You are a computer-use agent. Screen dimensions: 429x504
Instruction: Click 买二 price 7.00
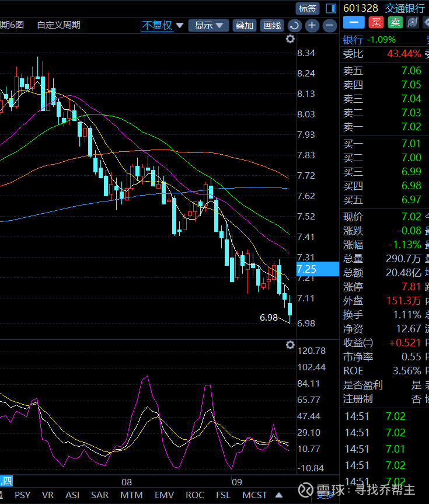pyautogui.click(x=411, y=158)
